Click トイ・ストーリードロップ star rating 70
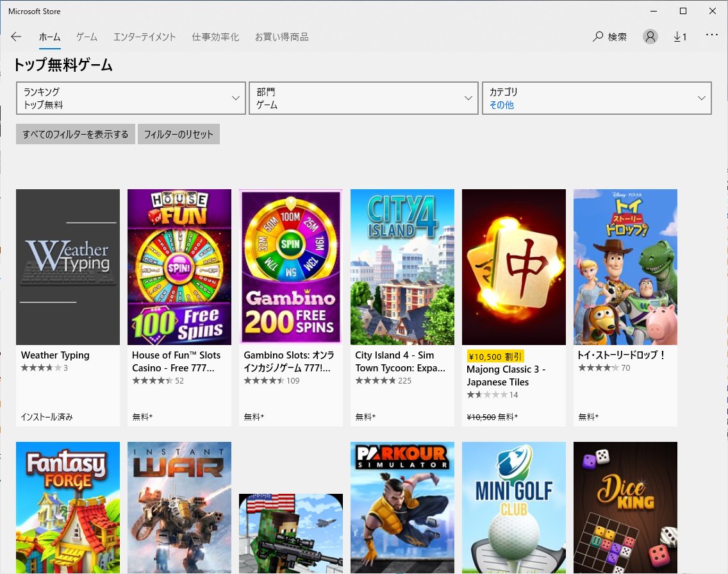 pos(604,368)
